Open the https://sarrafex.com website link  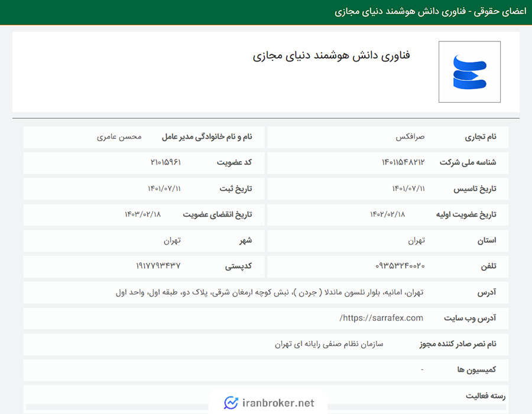(x=381, y=318)
